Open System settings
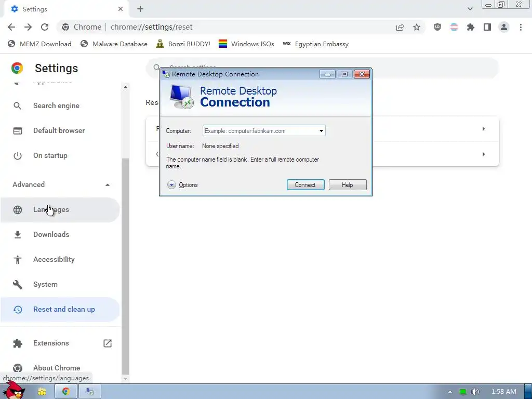The width and height of the screenshot is (532, 399). pos(60,284)
